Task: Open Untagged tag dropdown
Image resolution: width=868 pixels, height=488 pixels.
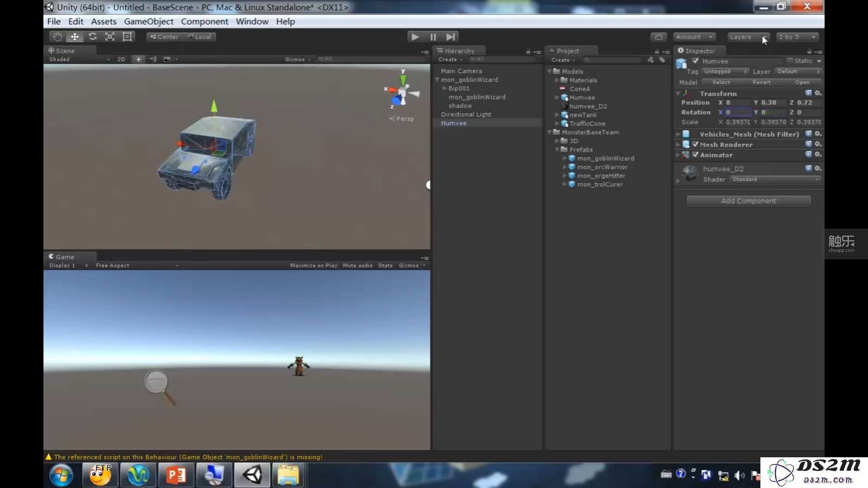Action: tap(726, 71)
